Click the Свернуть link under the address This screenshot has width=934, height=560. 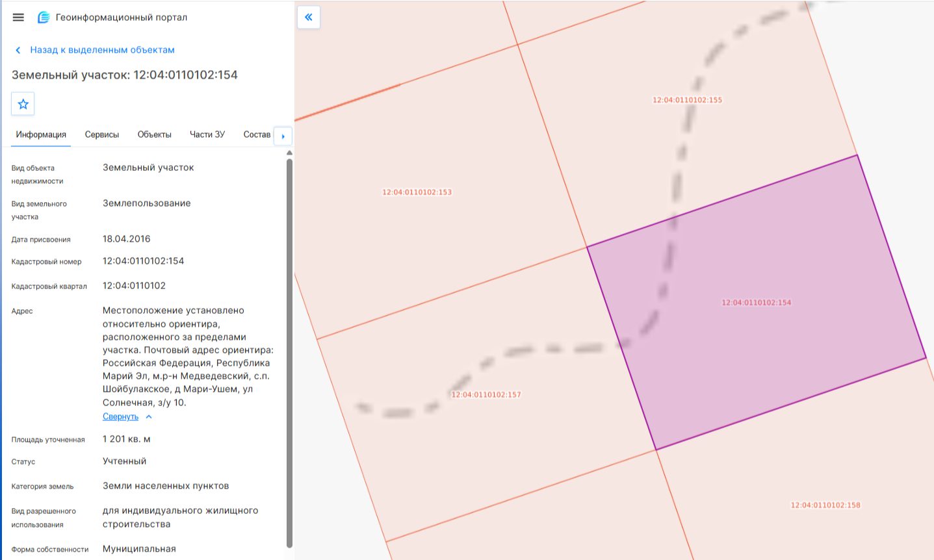click(120, 417)
